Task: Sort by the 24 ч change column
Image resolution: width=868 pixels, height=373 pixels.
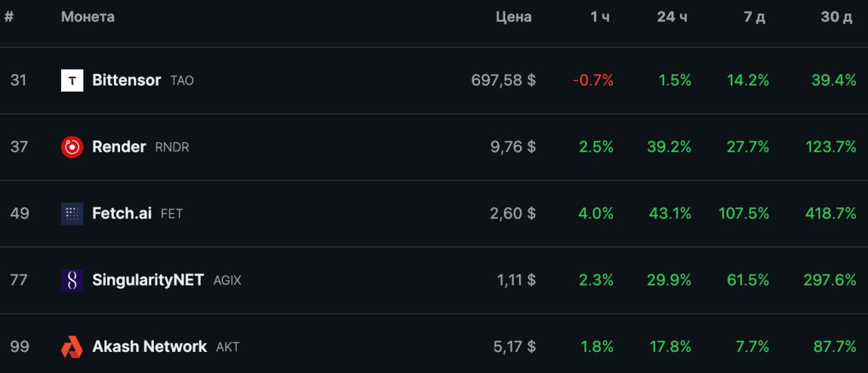Action: coord(672,17)
